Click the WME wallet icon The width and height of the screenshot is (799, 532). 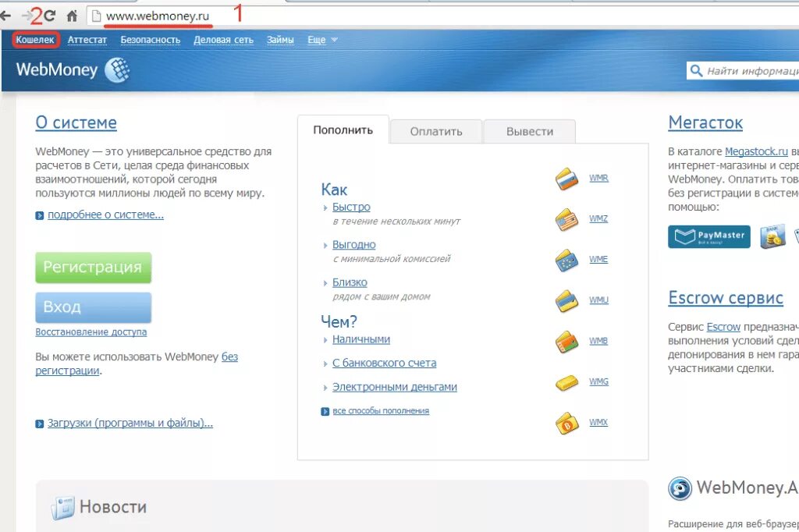566,260
